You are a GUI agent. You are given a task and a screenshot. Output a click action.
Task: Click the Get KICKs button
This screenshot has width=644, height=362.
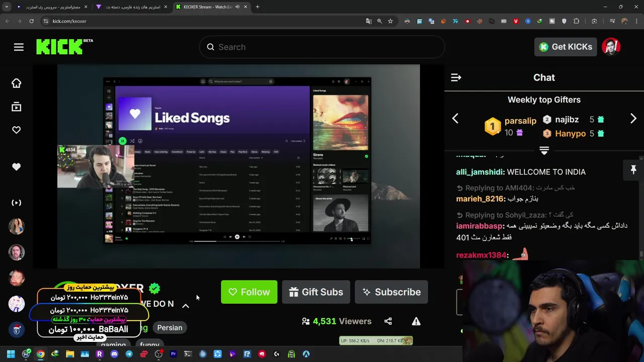coord(566,47)
